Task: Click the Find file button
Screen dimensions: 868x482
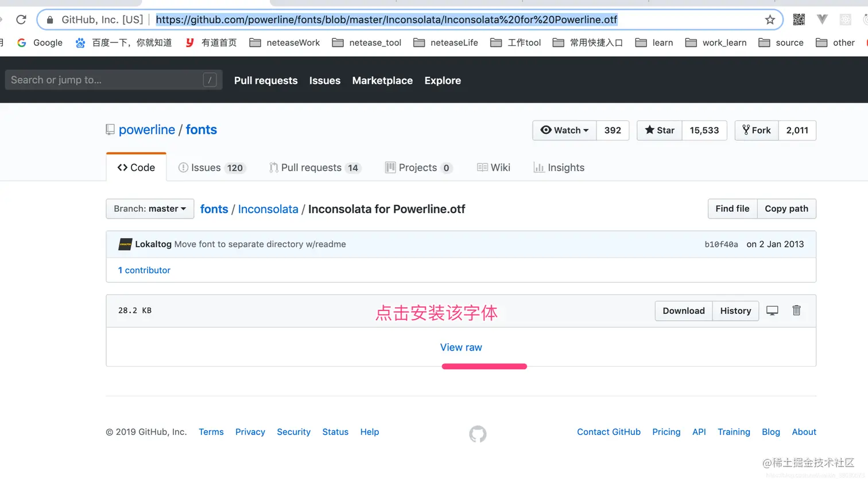Action: [733, 209]
